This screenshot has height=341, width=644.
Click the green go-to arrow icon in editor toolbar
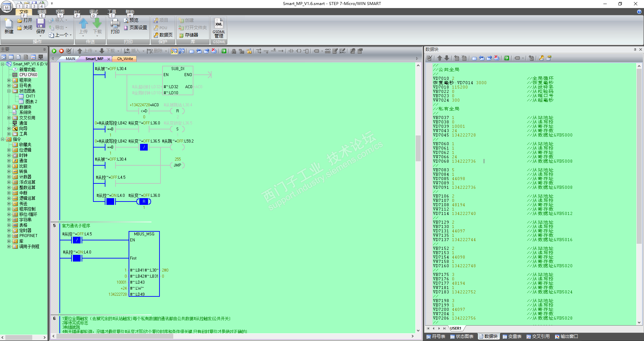tap(224, 51)
